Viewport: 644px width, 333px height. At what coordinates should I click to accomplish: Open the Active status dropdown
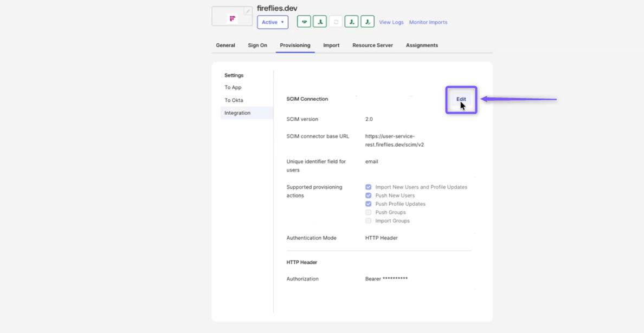(273, 22)
